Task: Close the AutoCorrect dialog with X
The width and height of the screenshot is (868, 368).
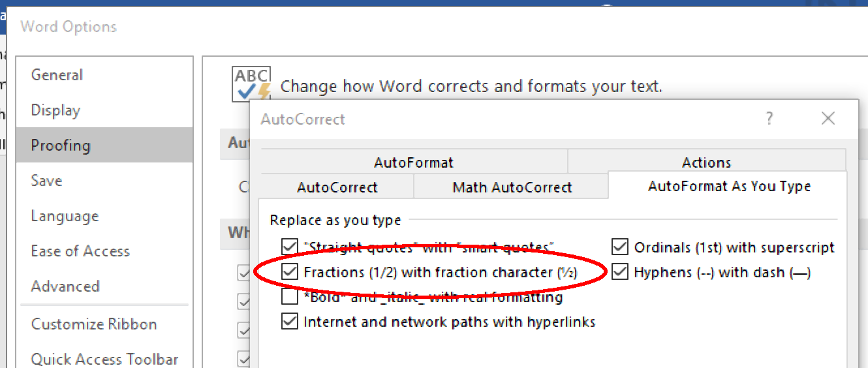Action: [828, 119]
